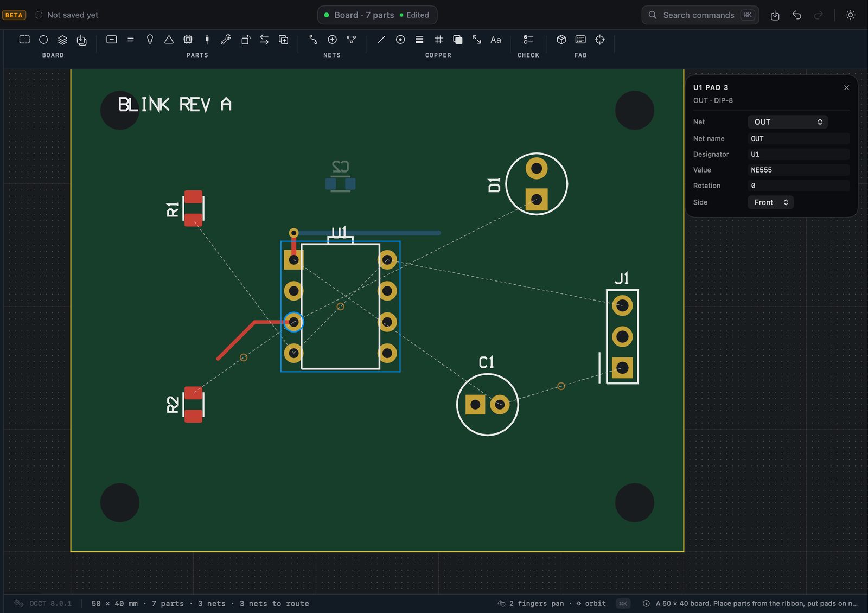Click the BETA badge
868x613 pixels.
tap(14, 15)
